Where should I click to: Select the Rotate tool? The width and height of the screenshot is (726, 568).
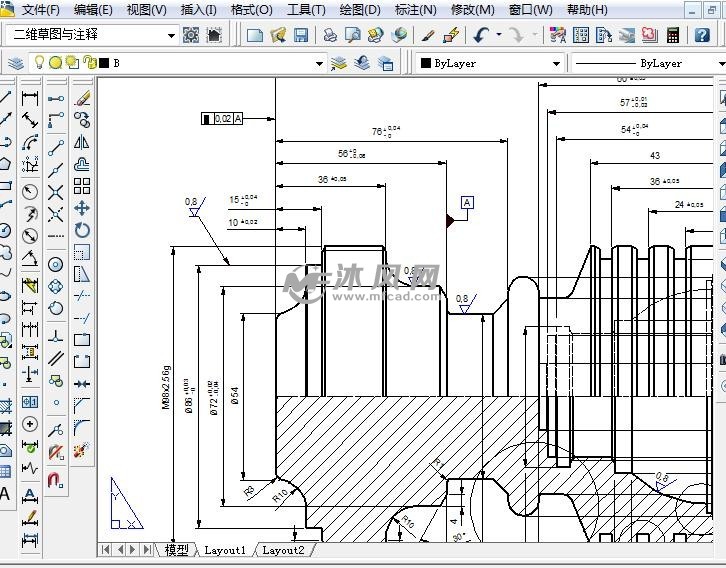coord(82,230)
